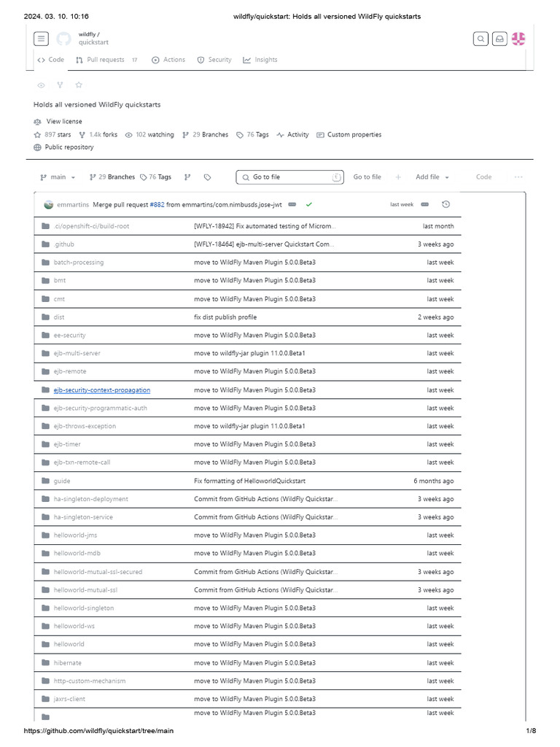This screenshot has height=747, width=560.
Task: Open the ejb-throws-exception folder
Action: pyautogui.click(x=85, y=426)
